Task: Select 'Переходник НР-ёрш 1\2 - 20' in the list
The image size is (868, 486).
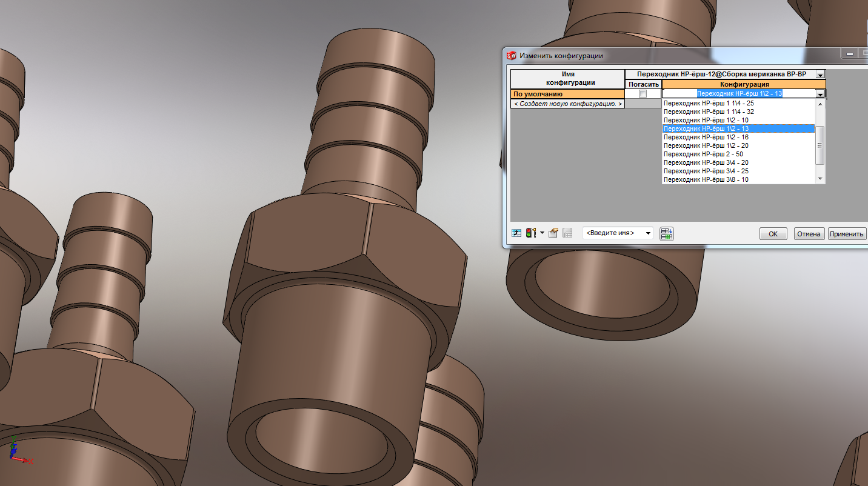Action: [738, 145]
